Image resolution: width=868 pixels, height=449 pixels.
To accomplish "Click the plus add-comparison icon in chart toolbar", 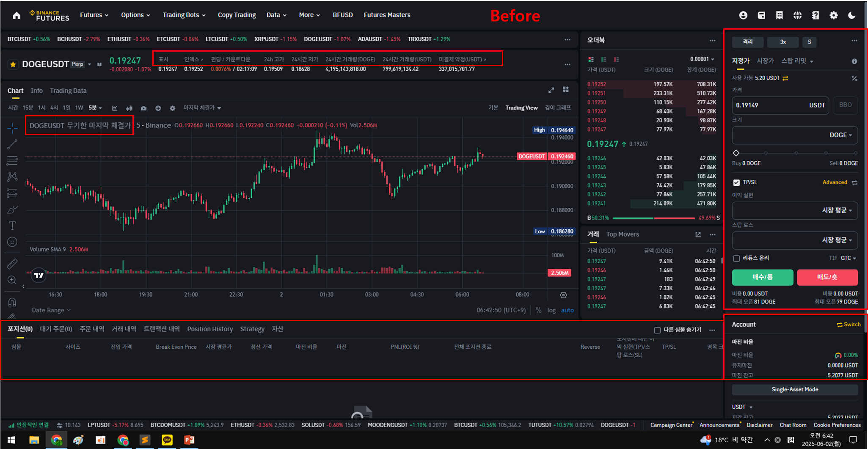I will click(158, 108).
